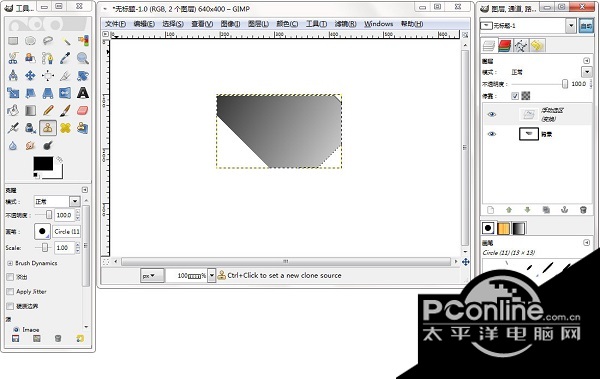The image size is (600, 379).
Task: Click the layer opacity slider in Layers panel
Action: [540, 84]
